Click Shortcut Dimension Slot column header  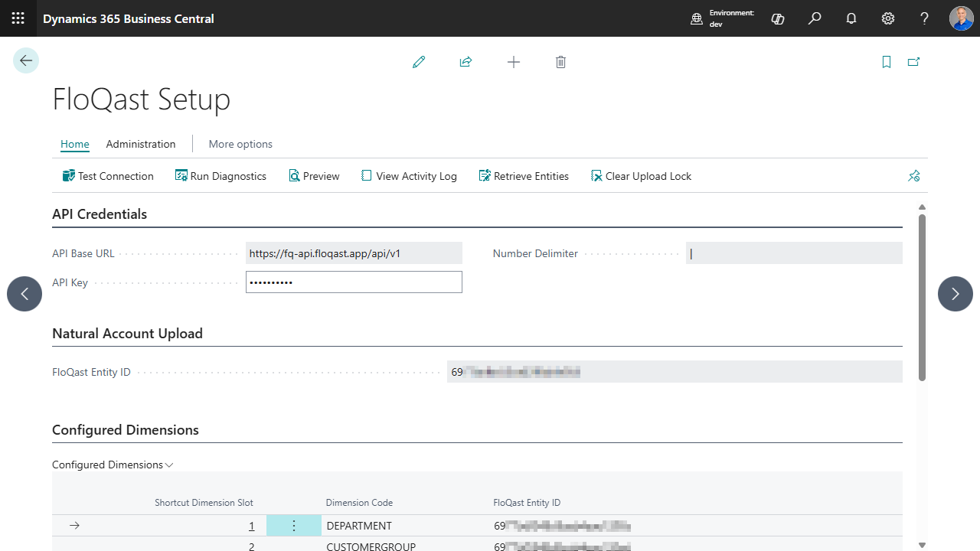pyautogui.click(x=204, y=503)
